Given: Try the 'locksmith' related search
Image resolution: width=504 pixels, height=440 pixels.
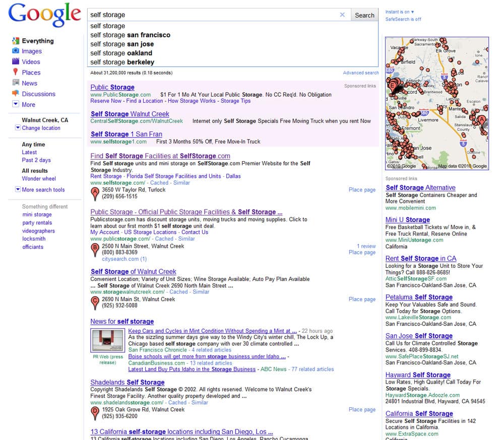Looking at the screenshot, I should pos(34,239).
